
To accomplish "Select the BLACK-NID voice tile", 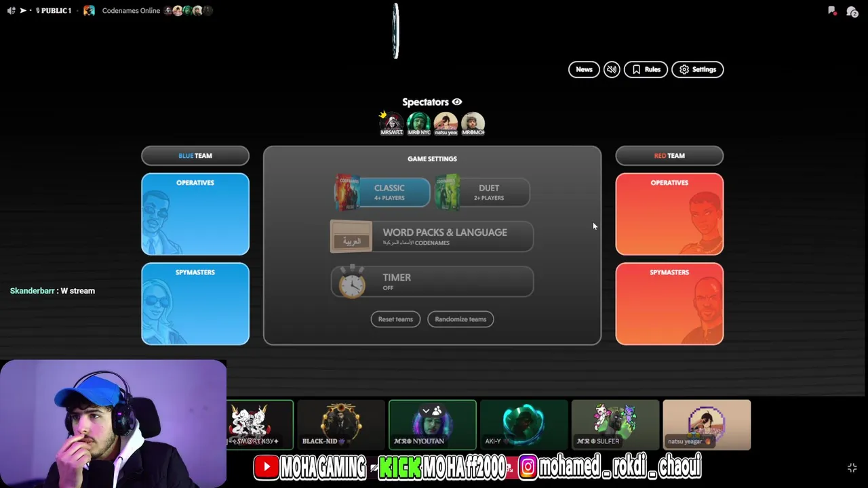I will [341, 425].
